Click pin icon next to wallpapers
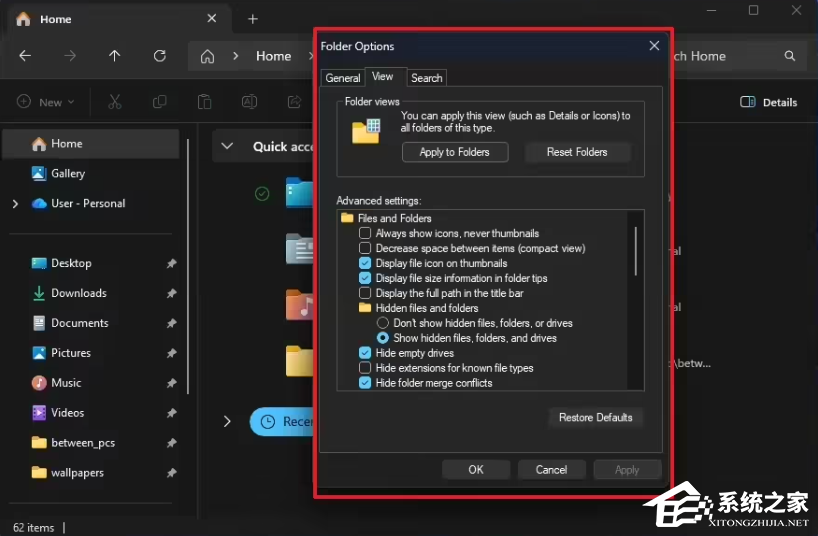This screenshot has width=818, height=536. 172,473
